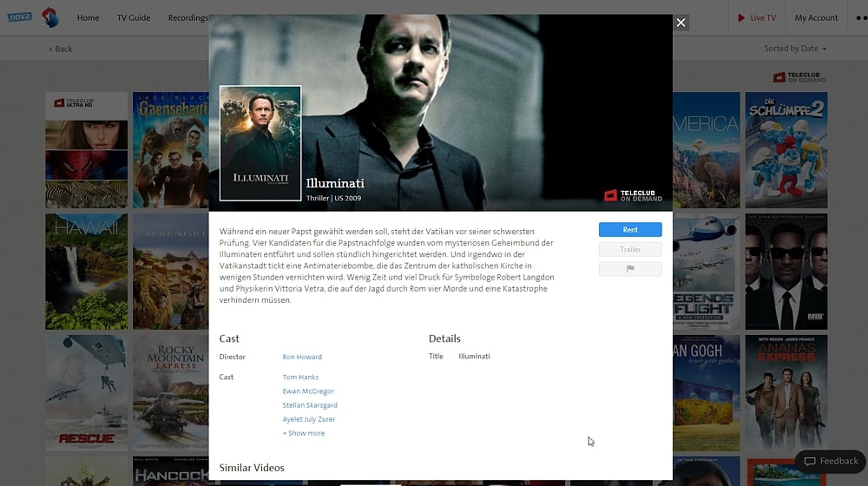Open the America eagle poster
The image size is (868, 486).
click(x=707, y=150)
